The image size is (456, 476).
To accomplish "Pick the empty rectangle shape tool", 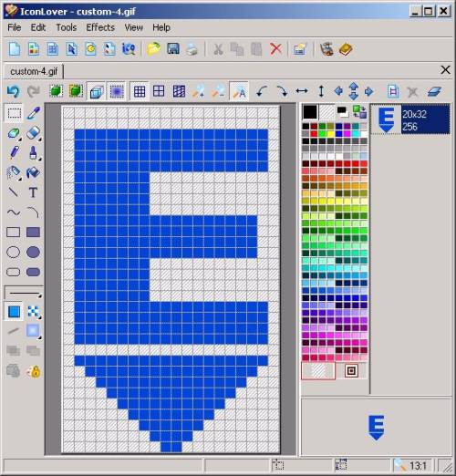I will tap(14, 233).
